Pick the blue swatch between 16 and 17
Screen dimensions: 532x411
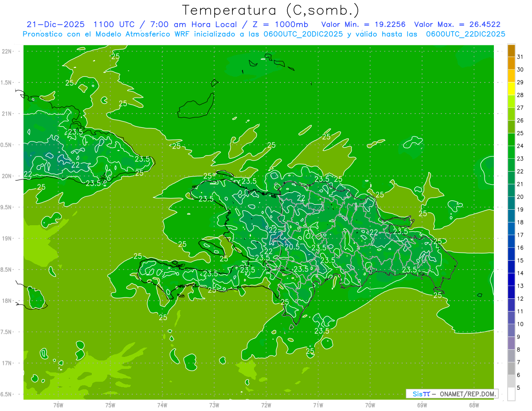coord(511,241)
